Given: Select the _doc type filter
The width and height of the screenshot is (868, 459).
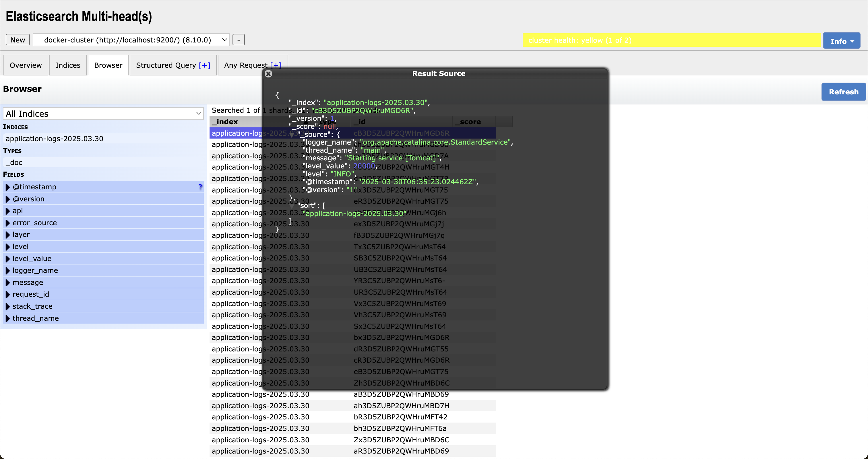Looking at the screenshot, I should (103, 163).
